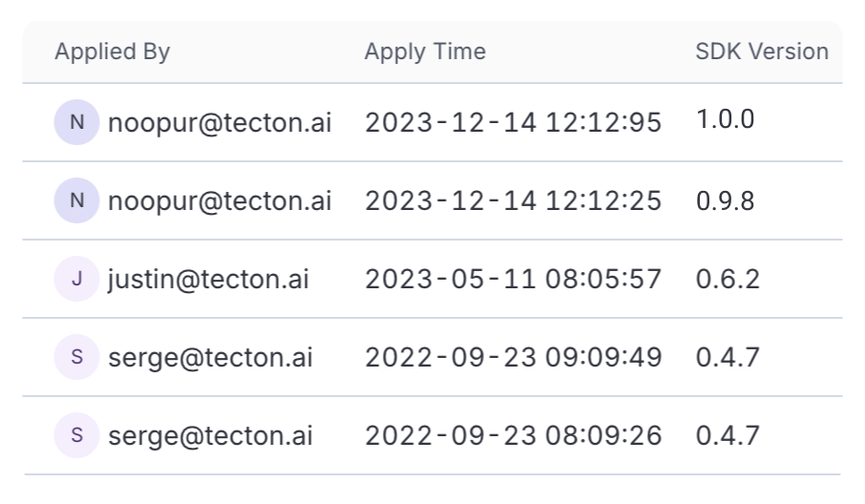
Task: Sort by the SDK Version column header
Action: [x=762, y=52]
